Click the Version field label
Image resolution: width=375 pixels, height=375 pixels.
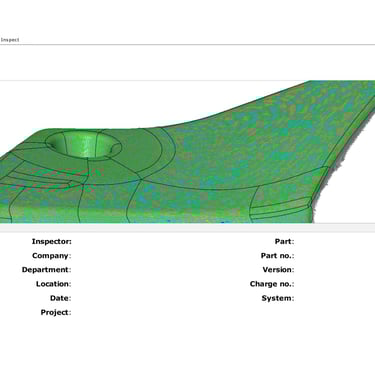click(278, 270)
